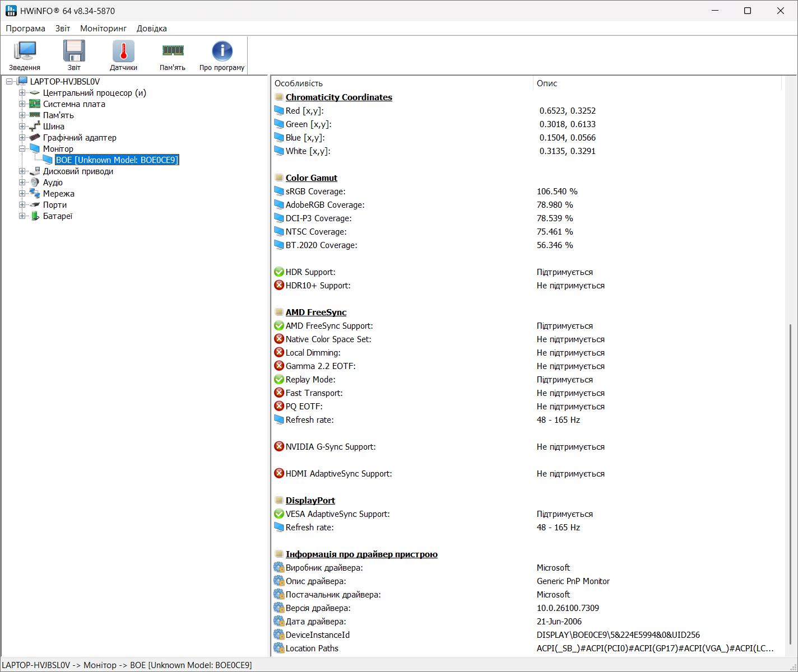Click the green check icon beside AMD FreeSync Support
The image size is (798, 672).
click(x=279, y=325)
